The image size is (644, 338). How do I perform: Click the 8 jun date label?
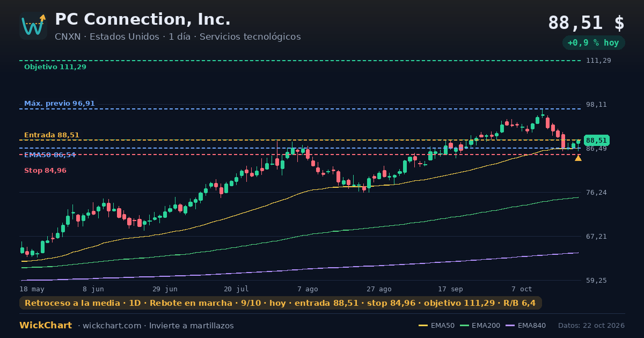(94, 289)
